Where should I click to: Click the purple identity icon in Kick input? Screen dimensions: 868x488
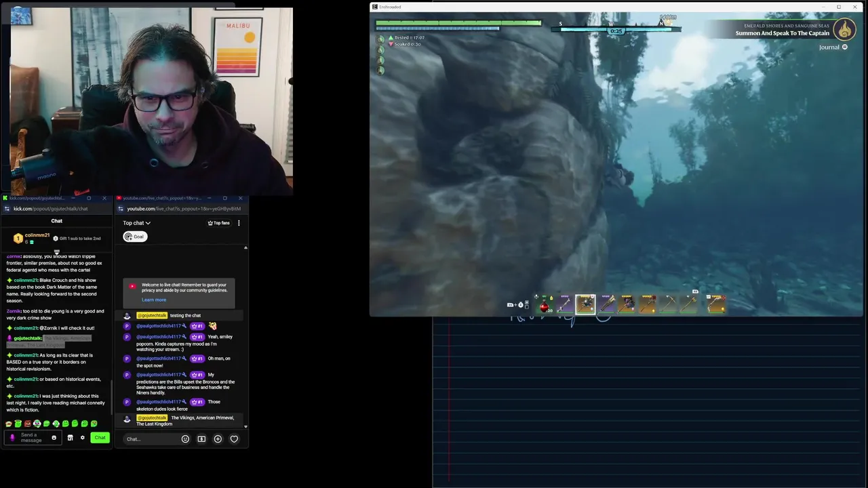[x=12, y=438]
